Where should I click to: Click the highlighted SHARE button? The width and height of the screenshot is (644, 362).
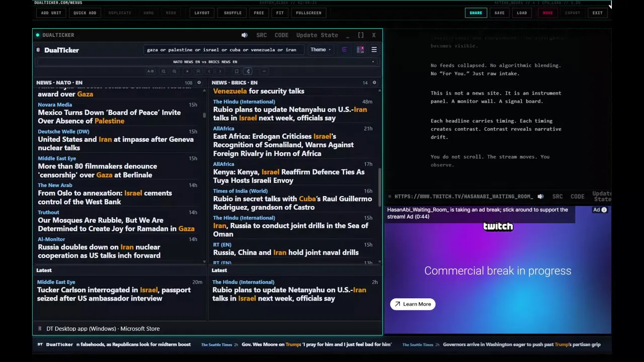tap(476, 13)
